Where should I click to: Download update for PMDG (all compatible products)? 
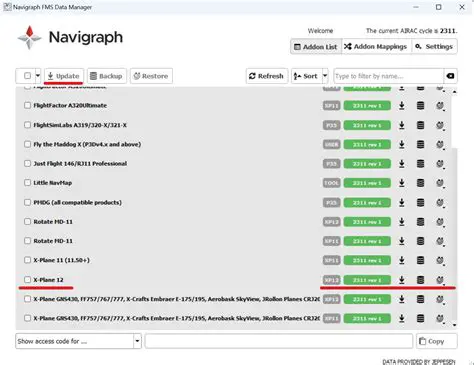402,203
